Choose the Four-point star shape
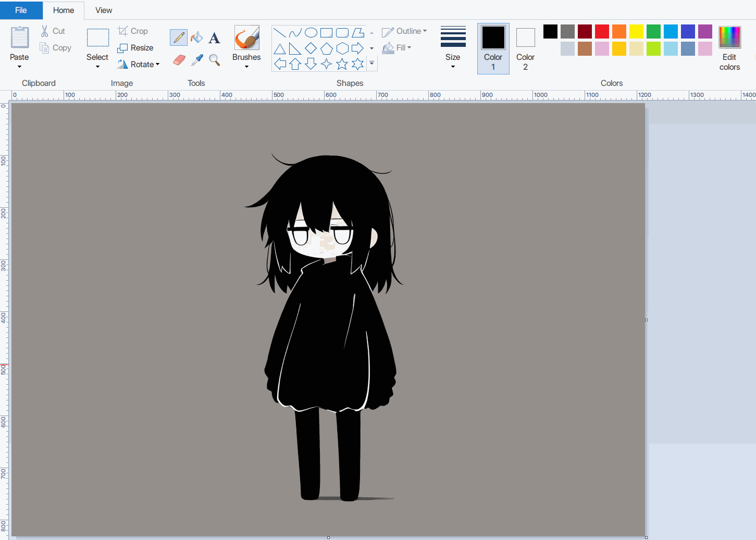This screenshot has width=756, height=540. [327, 64]
